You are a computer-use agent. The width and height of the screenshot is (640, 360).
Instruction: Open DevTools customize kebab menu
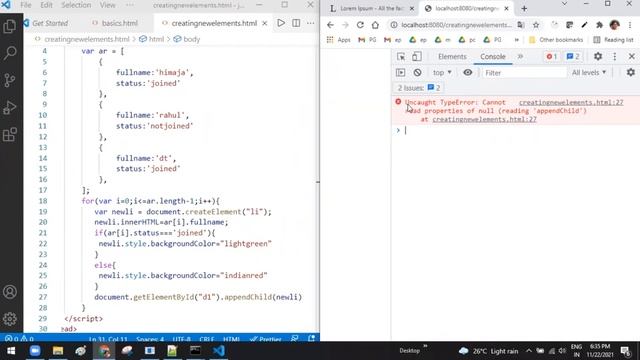(615, 56)
